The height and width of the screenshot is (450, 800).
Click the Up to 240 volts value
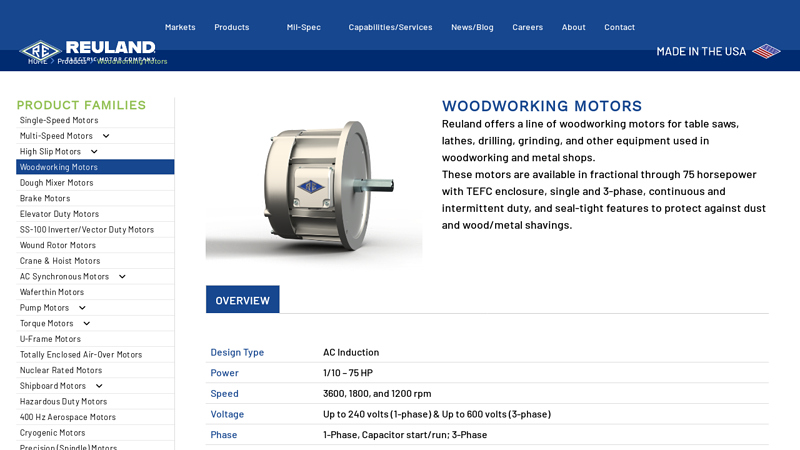coord(437,414)
